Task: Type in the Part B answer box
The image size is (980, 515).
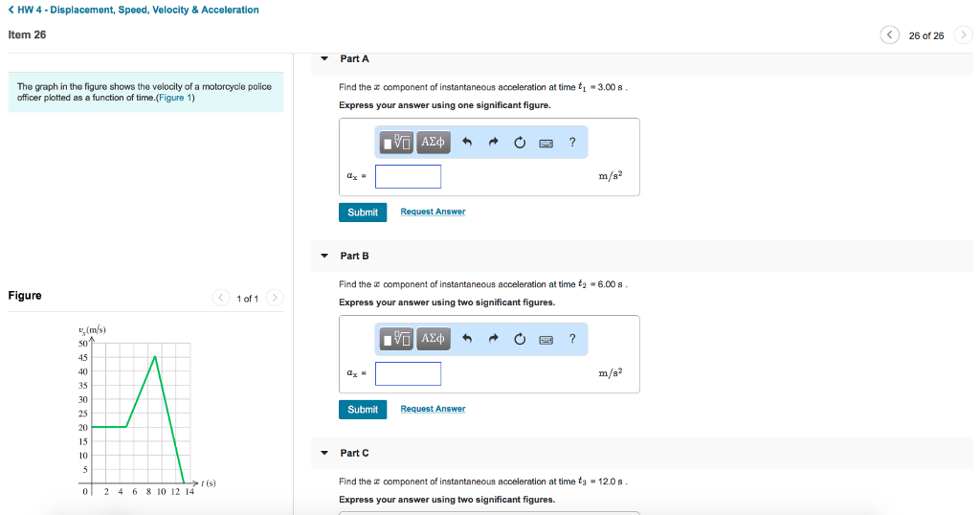Action: point(408,373)
